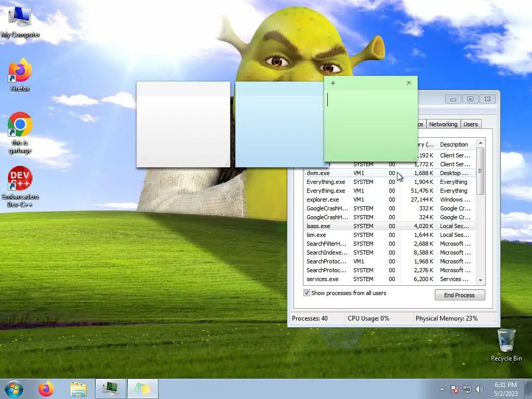Toggle Show processes from all users checkbox

pyautogui.click(x=307, y=293)
